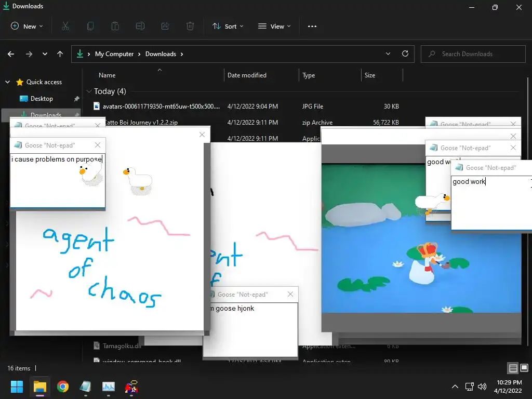
Task: Close the agent of chaos image window
Action: tap(202, 135)
